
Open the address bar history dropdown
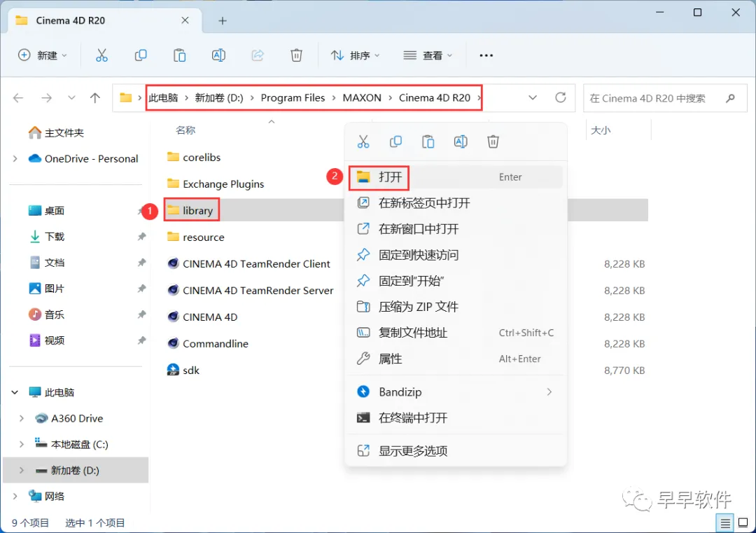click(x=532, y=98)
